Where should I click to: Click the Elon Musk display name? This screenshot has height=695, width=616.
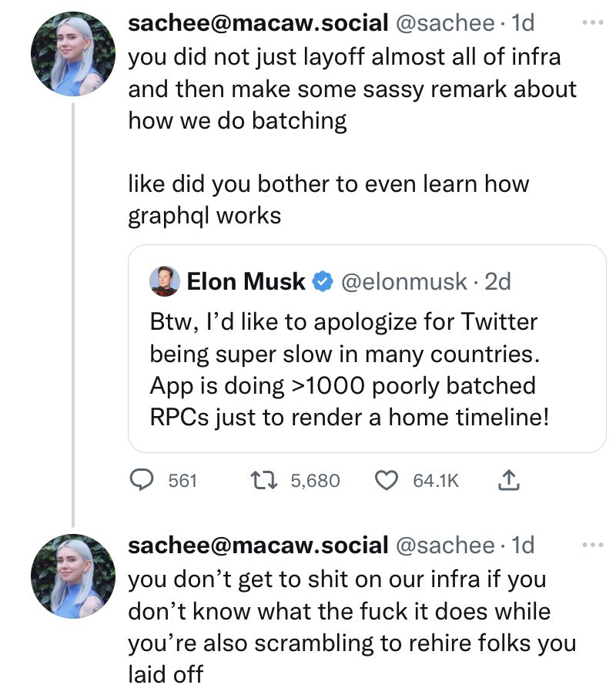(x=246, y=283)
